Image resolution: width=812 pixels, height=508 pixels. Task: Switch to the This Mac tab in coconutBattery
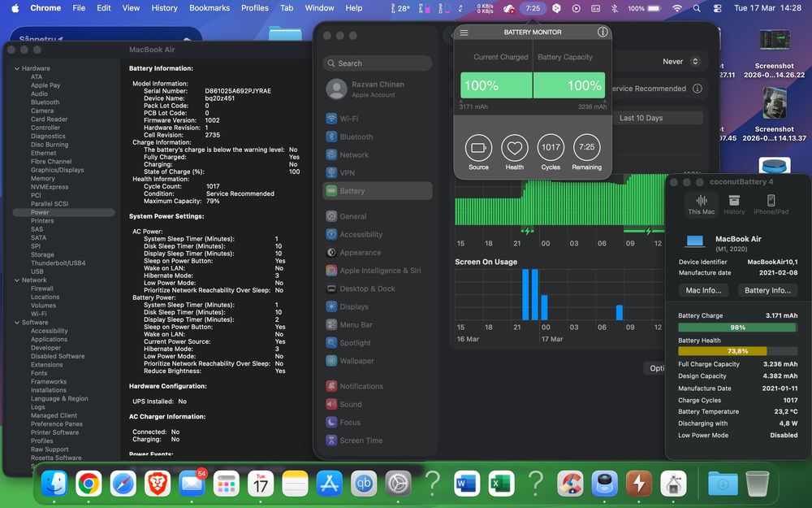coord(702,204)
